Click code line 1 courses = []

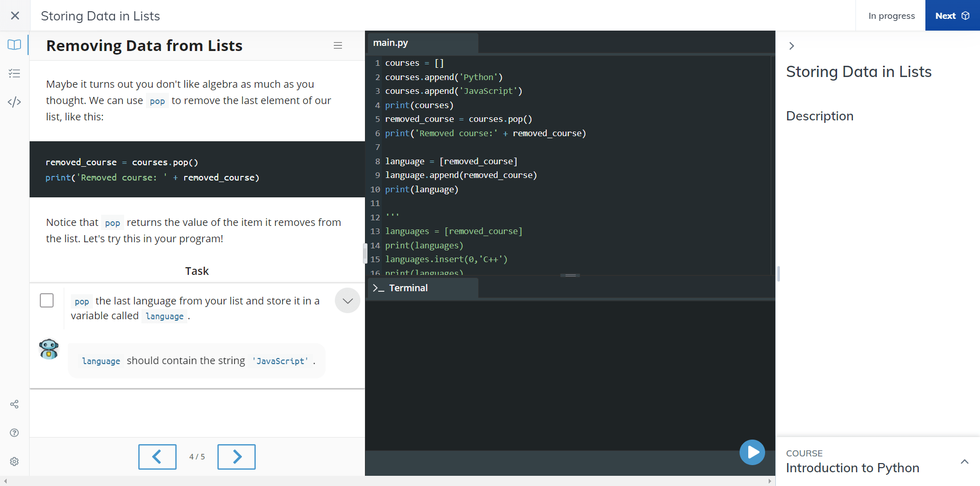tap(414, 63)
